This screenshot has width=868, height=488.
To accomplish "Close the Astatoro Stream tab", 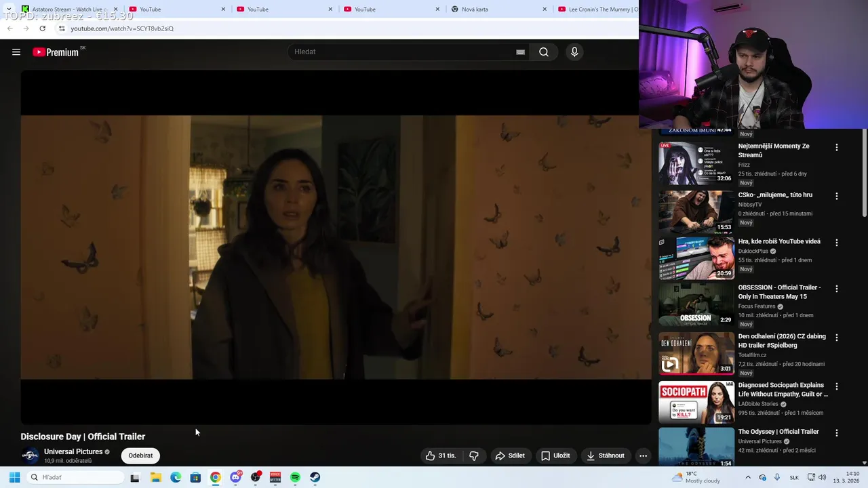I will (x=116, y=9).
